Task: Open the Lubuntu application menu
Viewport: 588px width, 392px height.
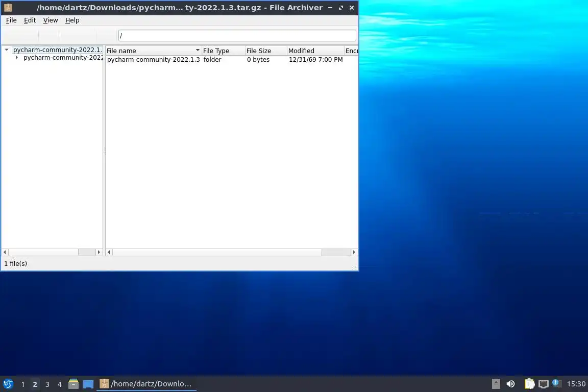Action: [8, 384]
